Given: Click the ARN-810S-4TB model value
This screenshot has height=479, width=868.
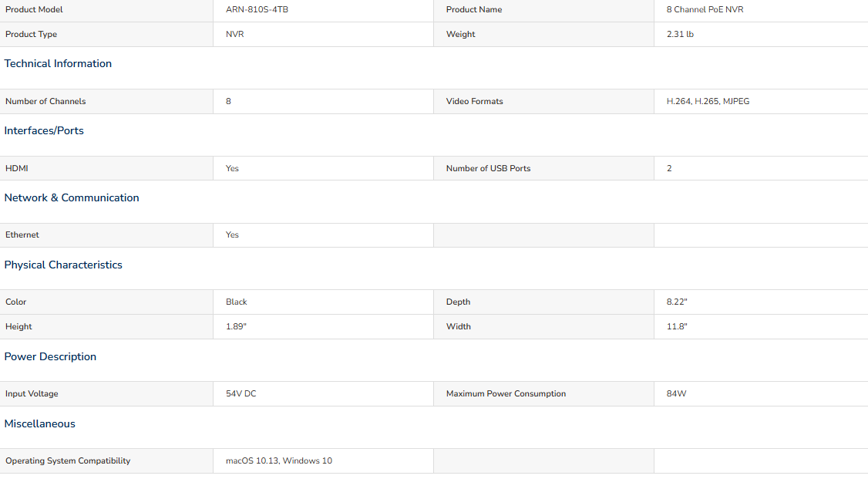Looking at the screenshot, I should [257, 9].
